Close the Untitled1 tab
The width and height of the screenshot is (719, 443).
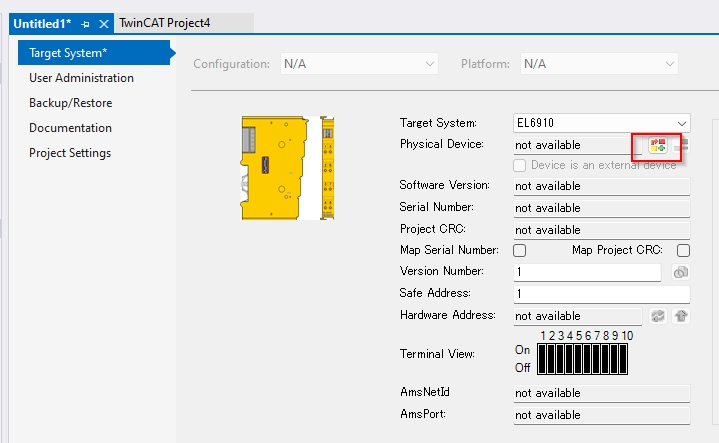coord(104,24)
